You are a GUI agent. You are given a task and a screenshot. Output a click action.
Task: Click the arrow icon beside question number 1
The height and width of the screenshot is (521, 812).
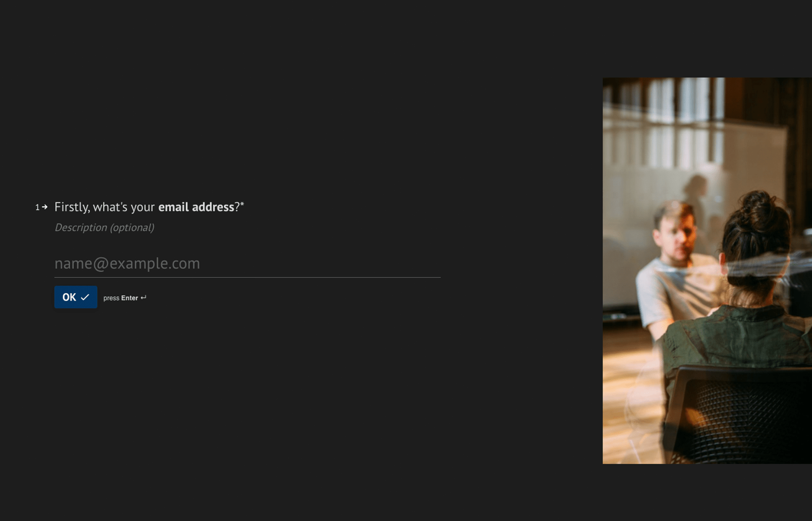tap(44, 207)
